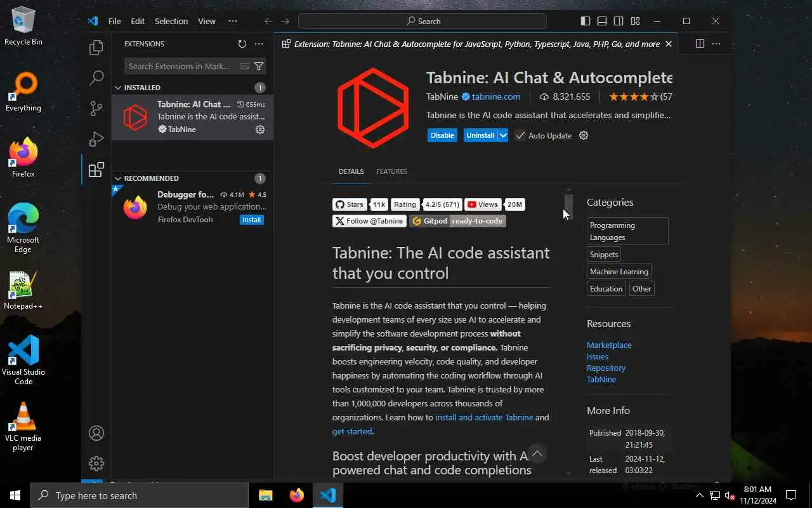Open the tabnine.com publisher link

click(496, 97)
